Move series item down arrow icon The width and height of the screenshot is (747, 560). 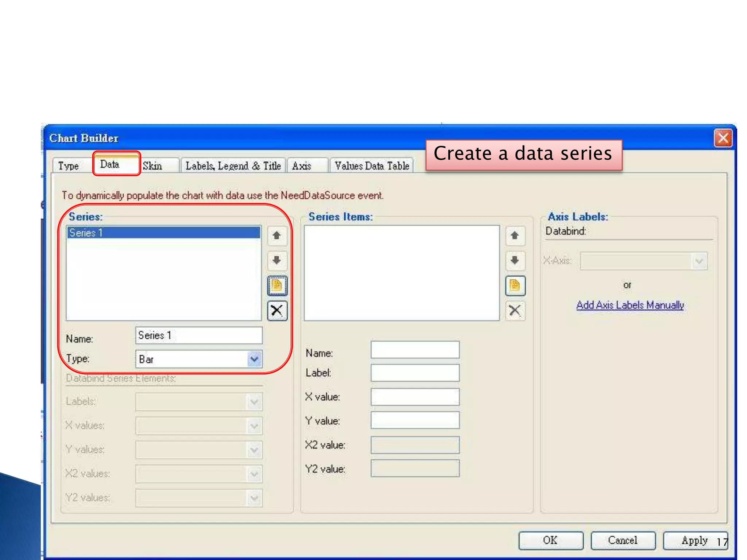click(x=515, y=260)
